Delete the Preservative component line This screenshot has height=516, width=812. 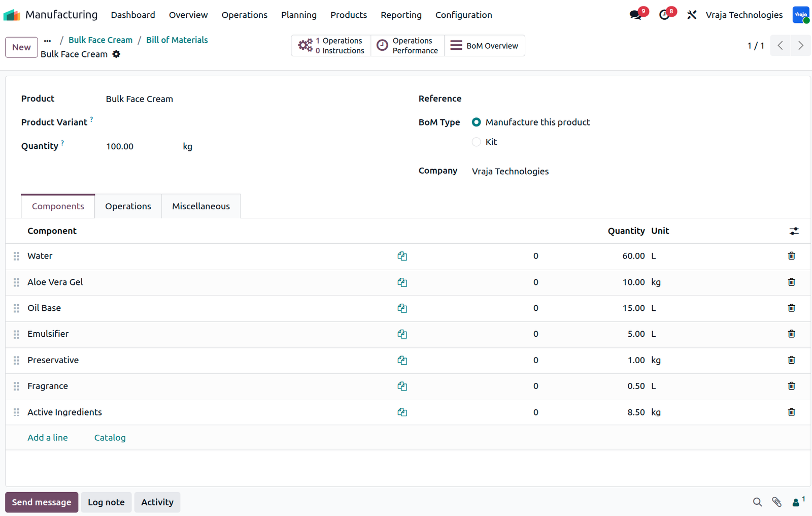coord(791,360)
